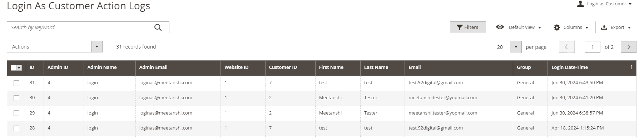Click date Jun 30, 2024 6:41:20 PM
This screenshot has height=137, width=644.
click(577, 97)
